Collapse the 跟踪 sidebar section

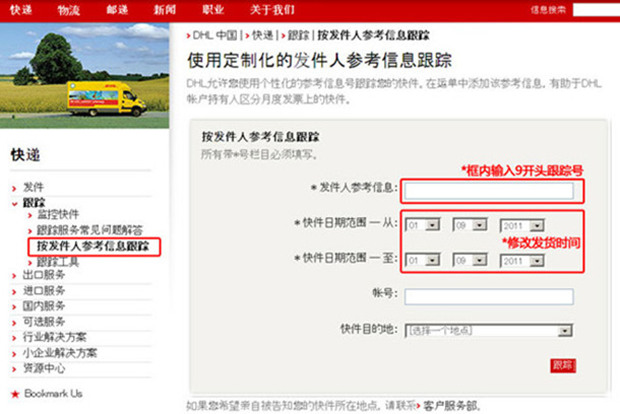34,202
